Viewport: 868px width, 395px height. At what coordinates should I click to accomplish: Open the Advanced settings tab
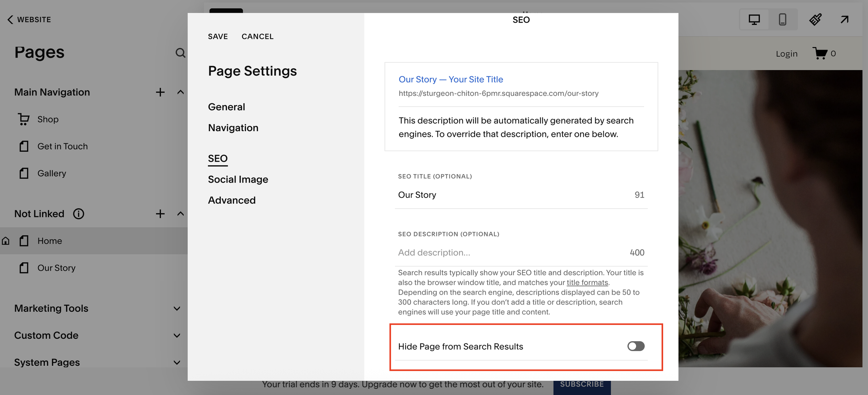pyautogui.click(x=232, y=200)
